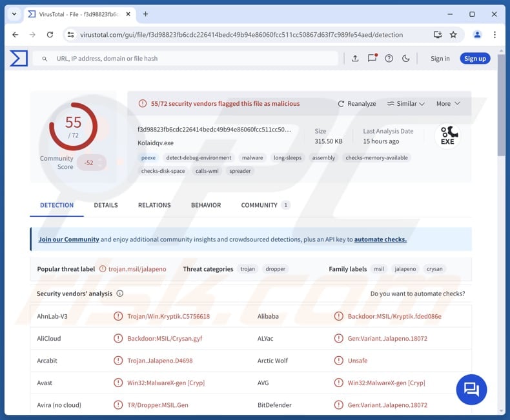Select the Relations tab
Screen dimensions: 510x420
pos(154,205)
